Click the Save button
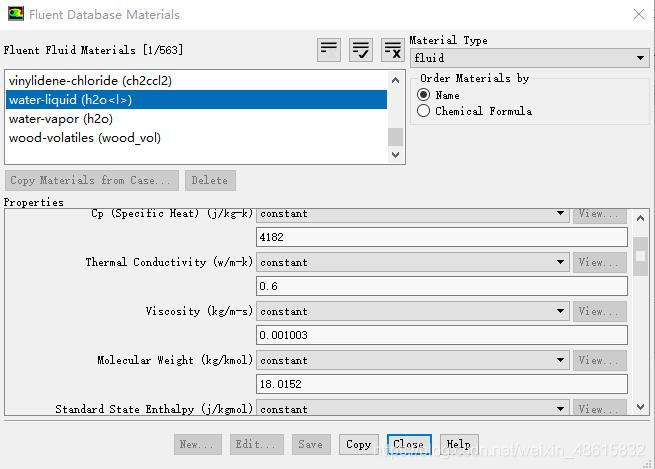 [311, 444]
